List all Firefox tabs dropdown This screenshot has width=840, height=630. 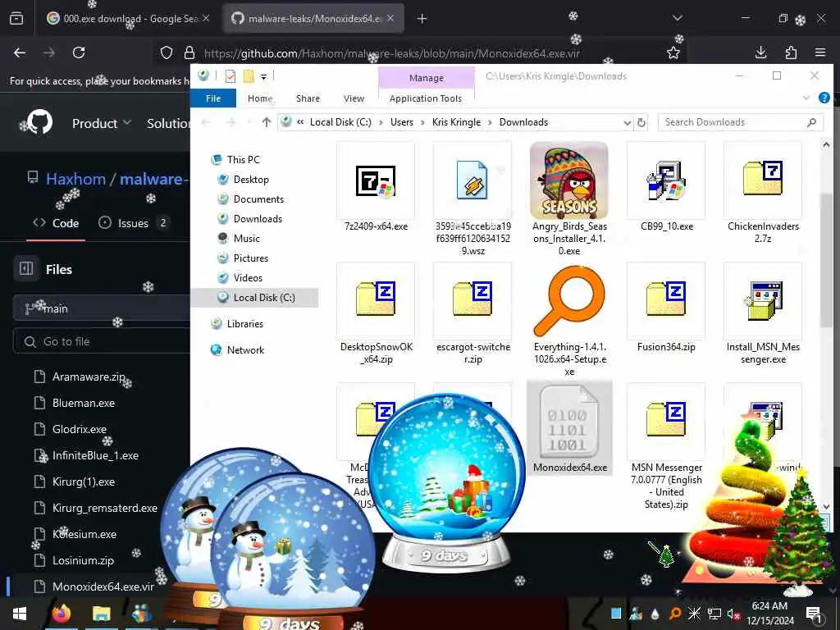point(677,19)
